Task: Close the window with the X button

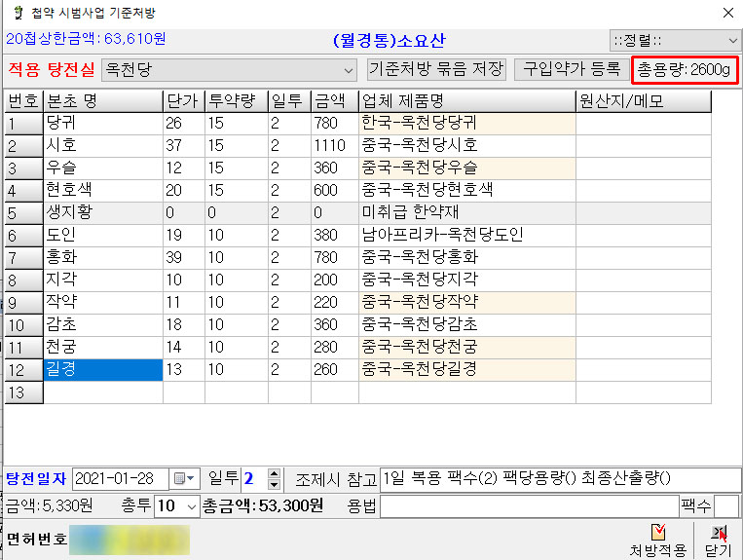Action: click(726, 13)
